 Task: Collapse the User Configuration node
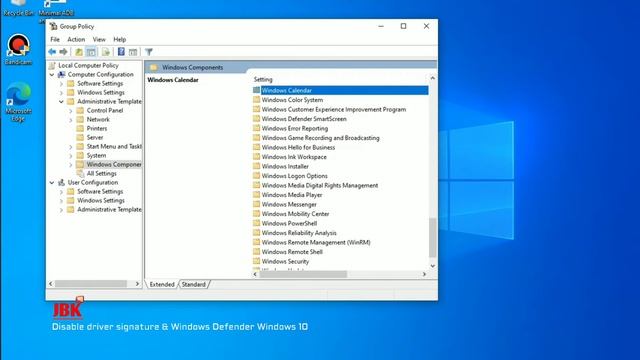pos(52,182)
